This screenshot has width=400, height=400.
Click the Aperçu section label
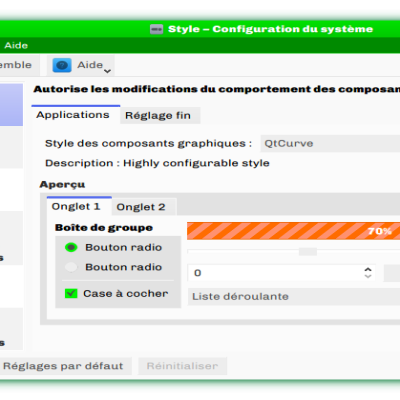pos(62,185)
